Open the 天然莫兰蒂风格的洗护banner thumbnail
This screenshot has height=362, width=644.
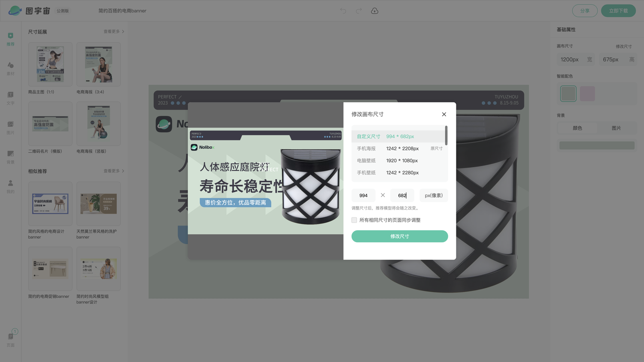(x=98, y=204)
